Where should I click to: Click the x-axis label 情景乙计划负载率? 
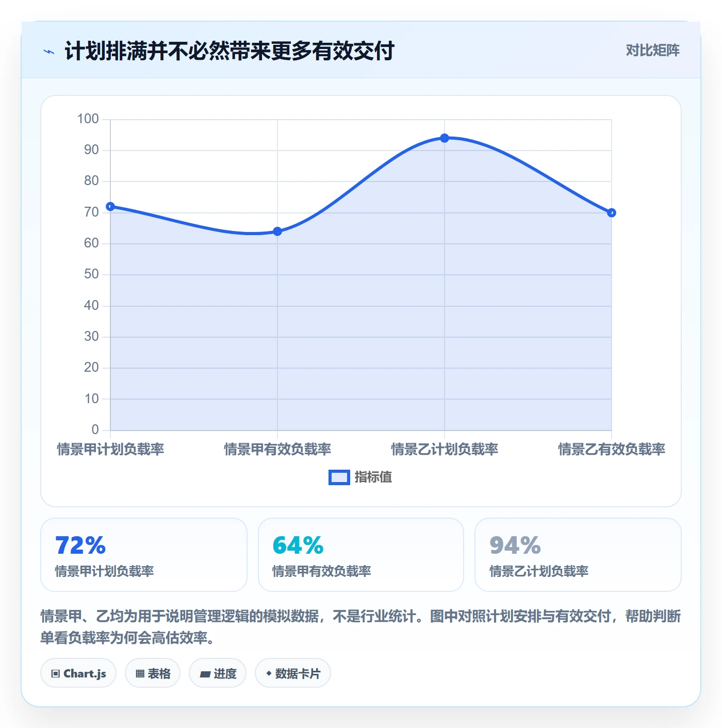[x=445, y=449]
